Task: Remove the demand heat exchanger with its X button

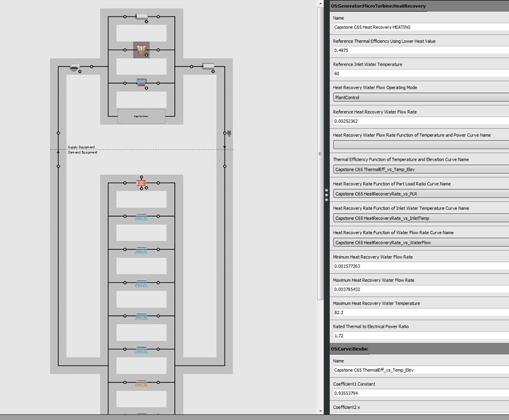Action: pyautogui.click(x=146, y=188)
